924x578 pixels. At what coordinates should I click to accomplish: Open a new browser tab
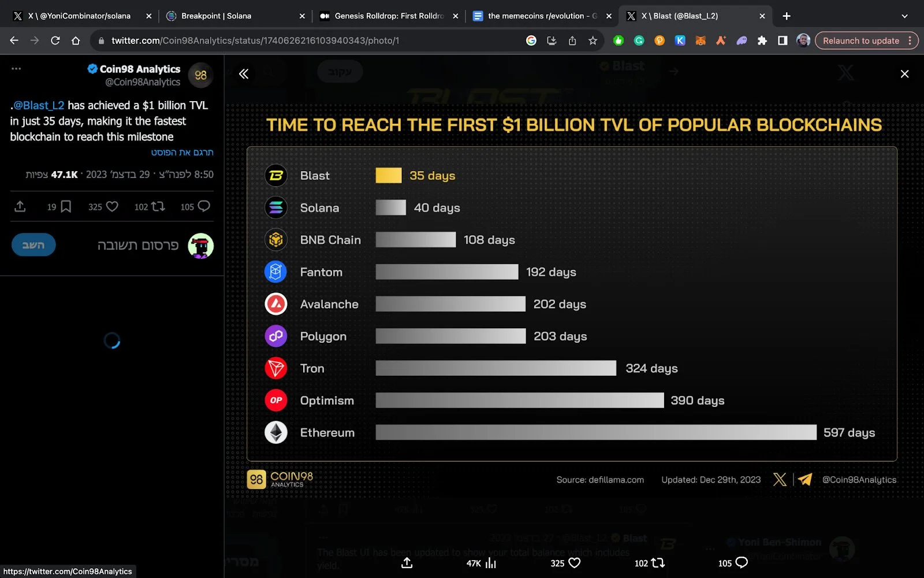[x=787, y=16]
